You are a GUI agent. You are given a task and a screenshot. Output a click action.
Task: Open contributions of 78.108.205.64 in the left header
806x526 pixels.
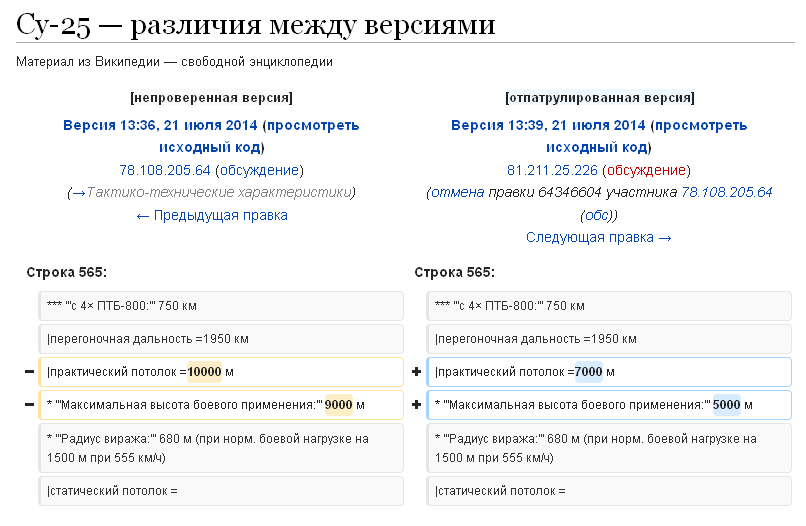click(165, 170)
